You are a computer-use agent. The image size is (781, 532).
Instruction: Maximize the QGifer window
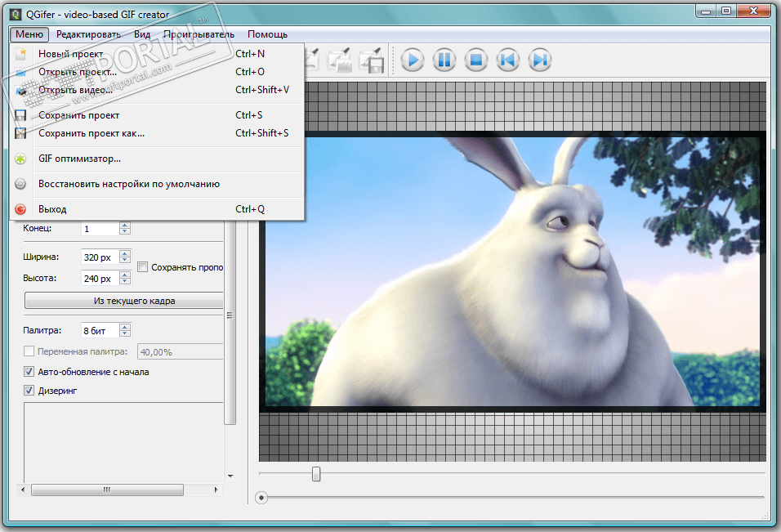tap(726, 11)
